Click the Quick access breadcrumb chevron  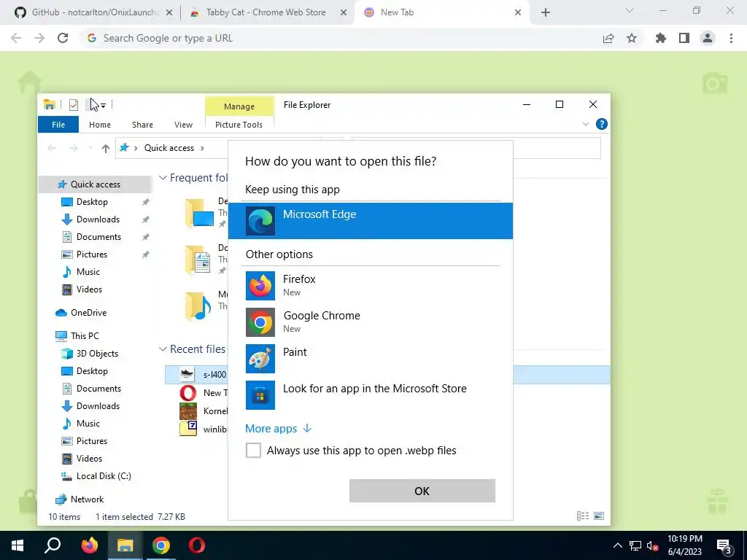[203, 148]
